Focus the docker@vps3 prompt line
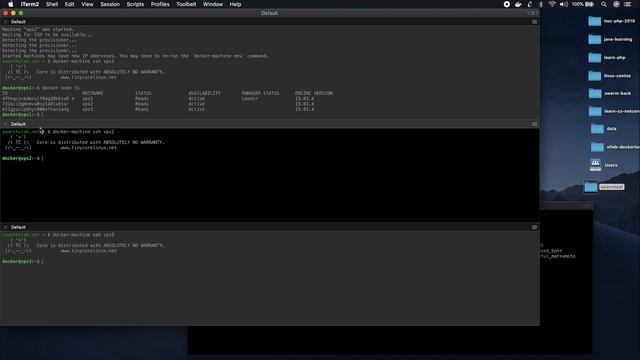640x360 pixels. coord(22,262)
